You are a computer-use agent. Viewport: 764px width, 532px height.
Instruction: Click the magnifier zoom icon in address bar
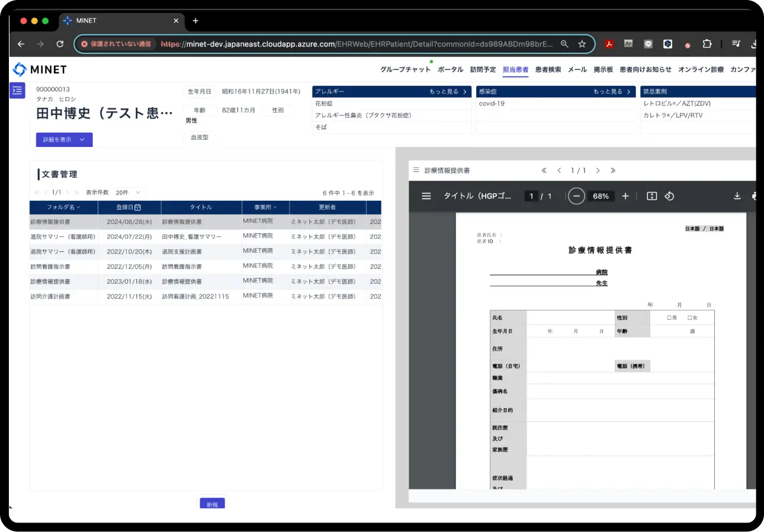click(564, 44)
